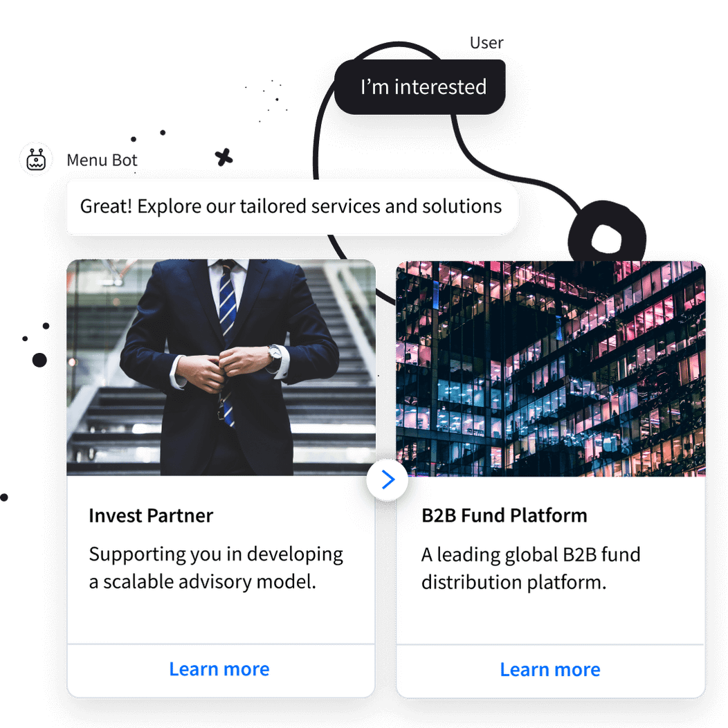Viewport: 728px width, 728px height.
Task: Open Learn more under Invest Partner
Action: (219, 669)
